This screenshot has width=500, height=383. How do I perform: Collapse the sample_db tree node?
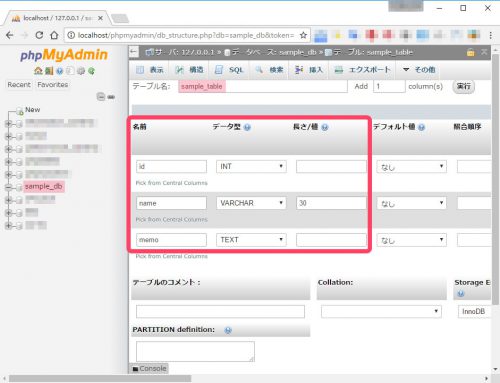pos(8,187)
